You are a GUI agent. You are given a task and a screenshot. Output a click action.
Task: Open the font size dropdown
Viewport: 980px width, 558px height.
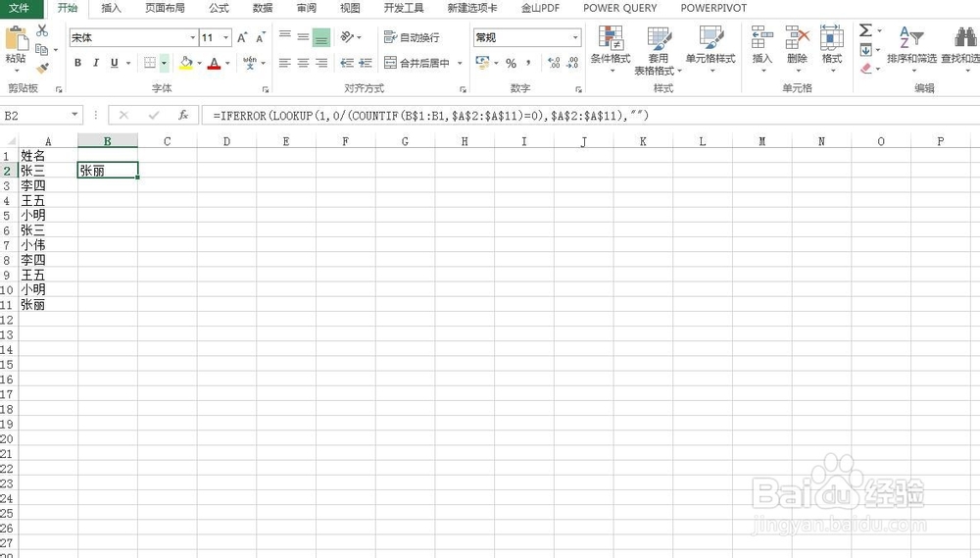click(225, 37)
